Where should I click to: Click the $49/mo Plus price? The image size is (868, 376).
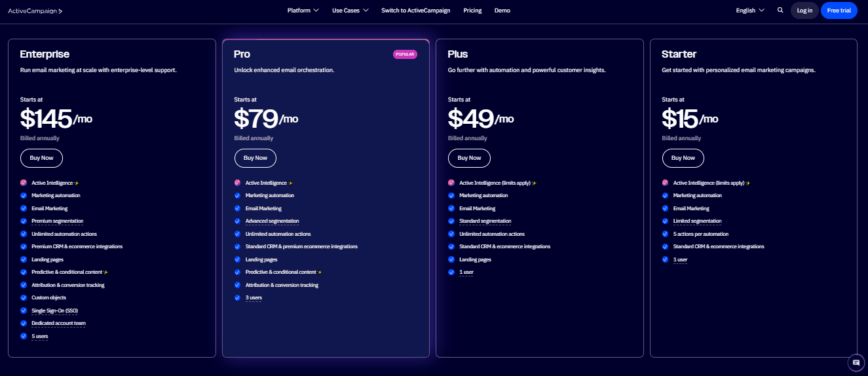[x=481, y=119]
